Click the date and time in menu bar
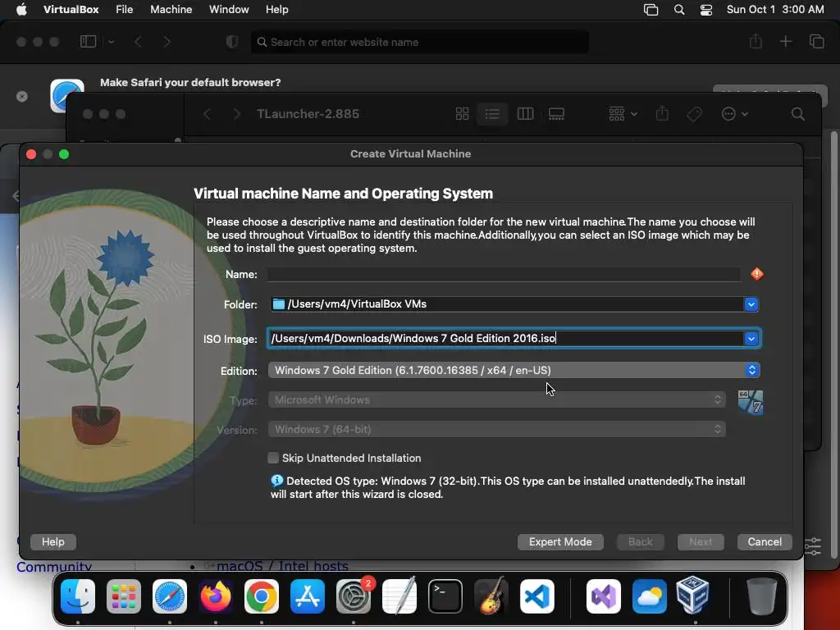This screenshot has height=630, width=840. (775, 10)
